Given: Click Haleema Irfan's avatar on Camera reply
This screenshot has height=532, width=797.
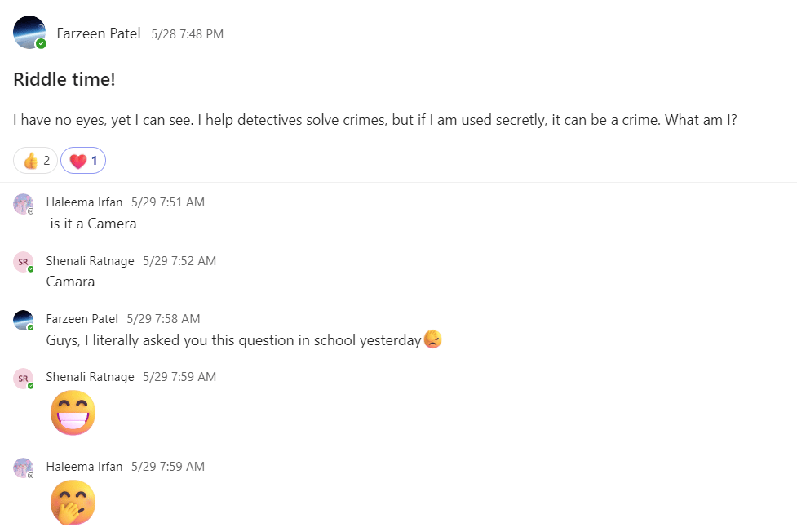Looking at the screenshot, I should [23, 203].
